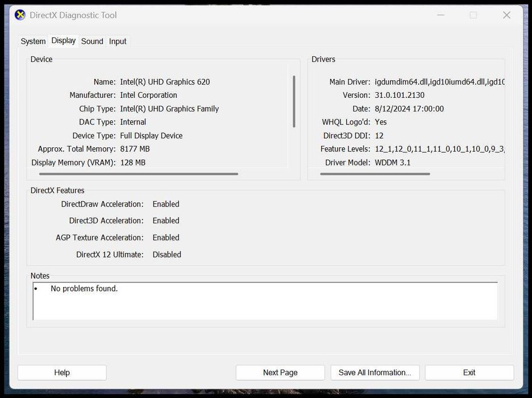The height and width of the screenshot is (398, 532).
Task: Click the Direct3D Acceleration Enabled value
Action: pyautogui.click(x=166, y=221)
